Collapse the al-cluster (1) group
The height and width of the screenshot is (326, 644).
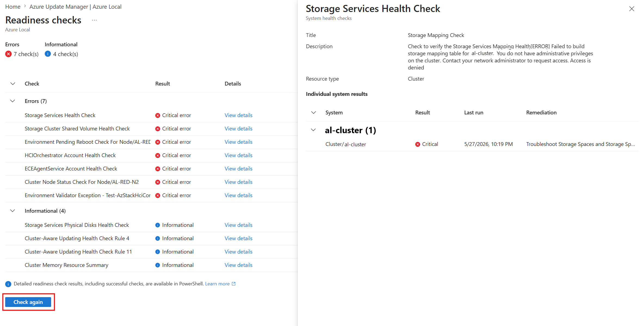(313, 130)
